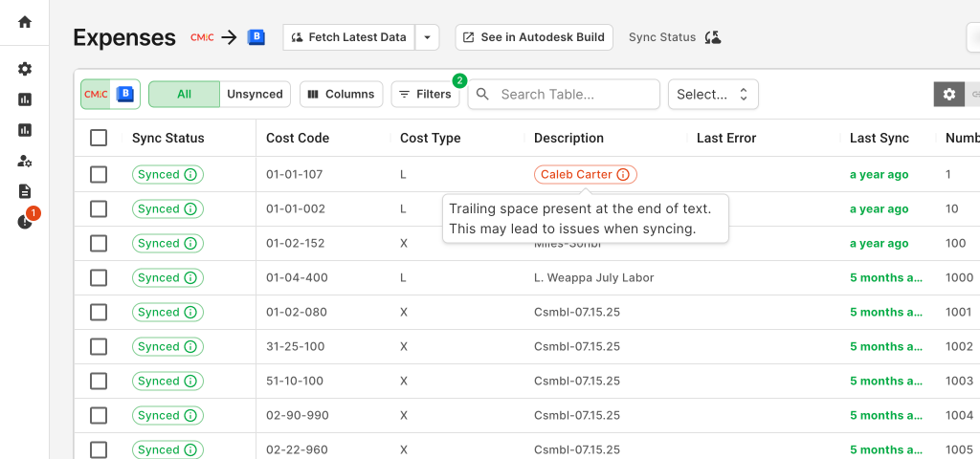Click the Sync Status icon in header
The height and width of the screenshot is (459, 980).
(712, 37)
